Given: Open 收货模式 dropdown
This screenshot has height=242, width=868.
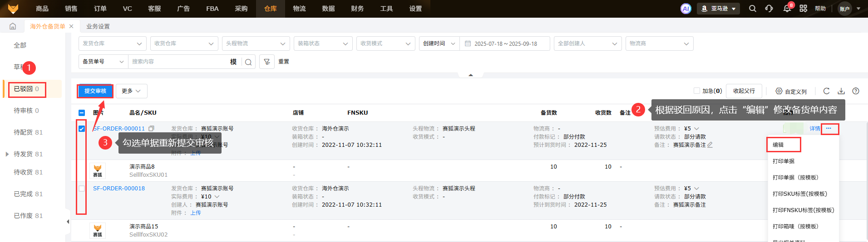Looking at the screenshot, I should (x=386, y=44).
